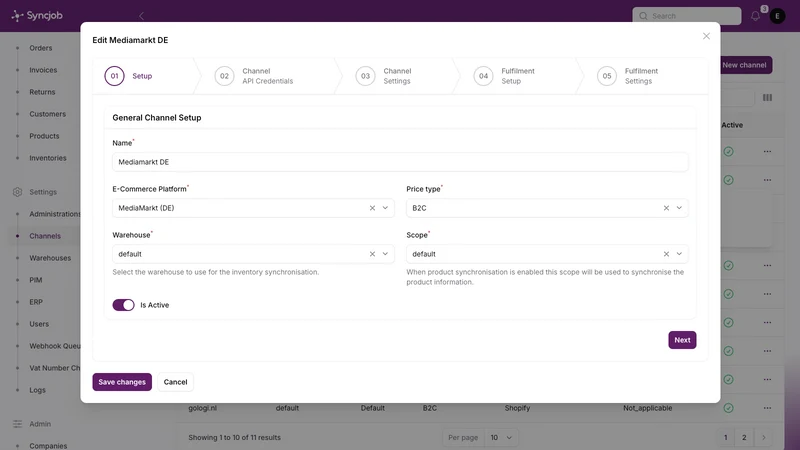Screen dimensions: 800x450
Task: Open Channels in sidebar
Action: 45,236
